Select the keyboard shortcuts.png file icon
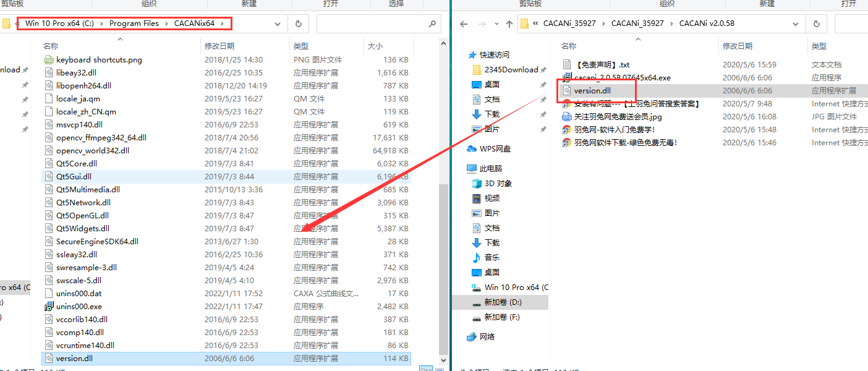The width and height of the screenshot is (868, 371). [x=49, y=60]
